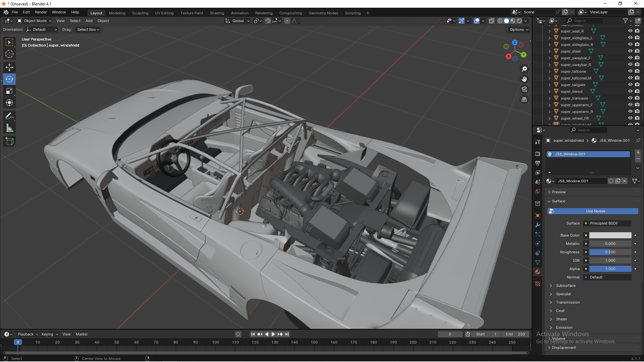Select the Add Cube tool
644x362 pixels.
tap(9, 141)
